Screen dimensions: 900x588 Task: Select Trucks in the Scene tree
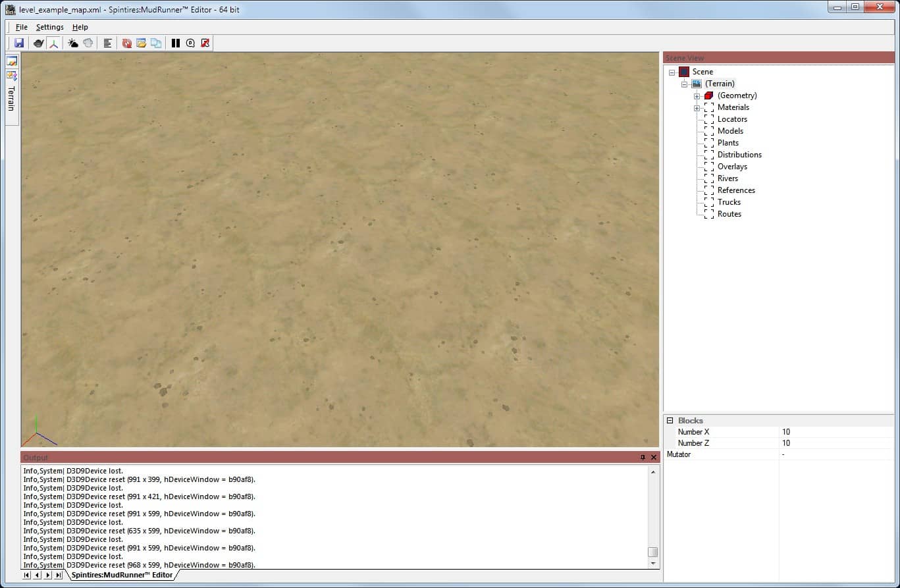(729, 202)
